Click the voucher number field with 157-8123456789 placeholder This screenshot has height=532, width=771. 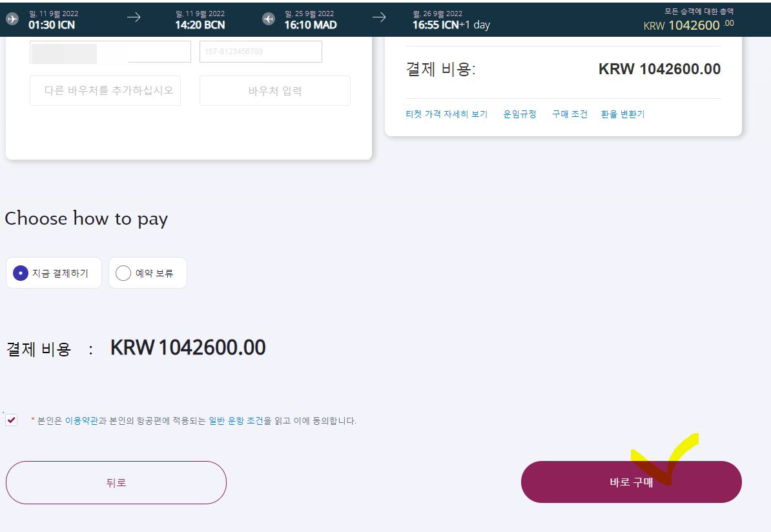(261, 52)
